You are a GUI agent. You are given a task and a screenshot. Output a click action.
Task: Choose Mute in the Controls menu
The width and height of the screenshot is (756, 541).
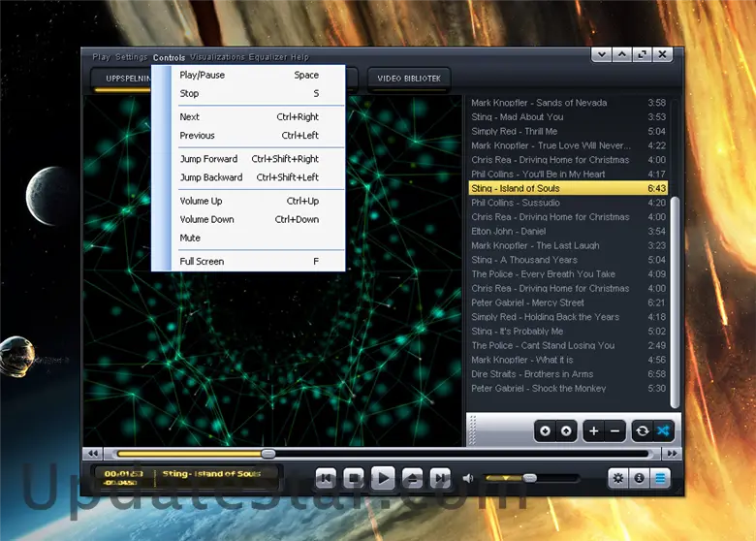point(249,238)
